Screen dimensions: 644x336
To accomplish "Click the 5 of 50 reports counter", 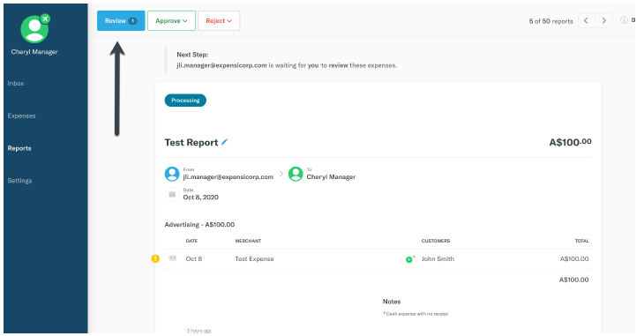I will point(550,21).
